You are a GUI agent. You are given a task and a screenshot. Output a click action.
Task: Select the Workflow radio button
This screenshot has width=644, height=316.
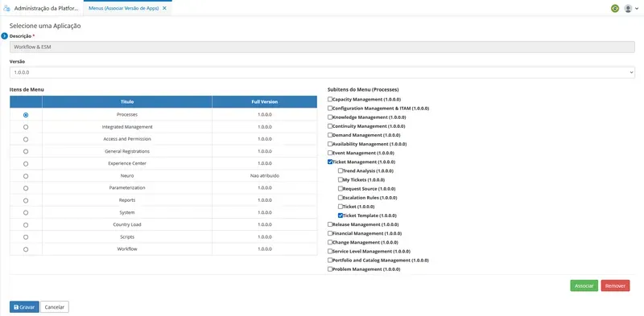(26, 249)
